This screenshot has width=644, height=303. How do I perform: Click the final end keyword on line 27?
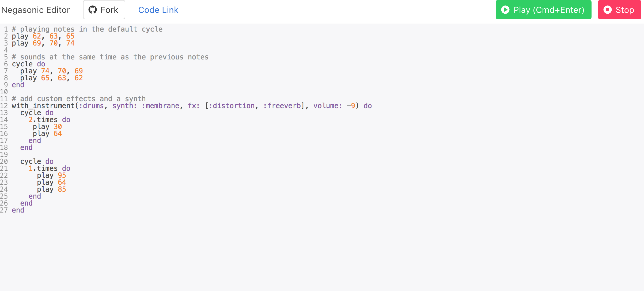click(x=18, y=210)
